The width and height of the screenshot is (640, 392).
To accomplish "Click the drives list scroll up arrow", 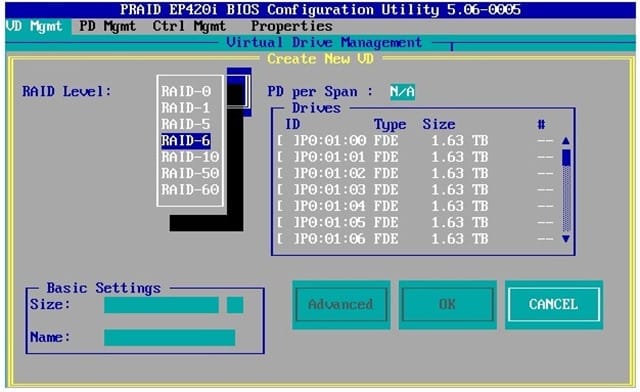I will [x=566, y=141].
